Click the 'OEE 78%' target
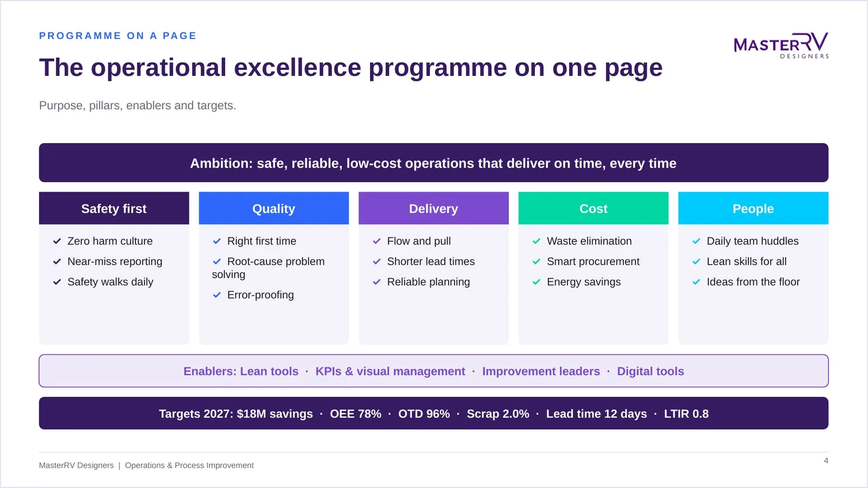This screenshot has width=868, height=488. point(355,414)
